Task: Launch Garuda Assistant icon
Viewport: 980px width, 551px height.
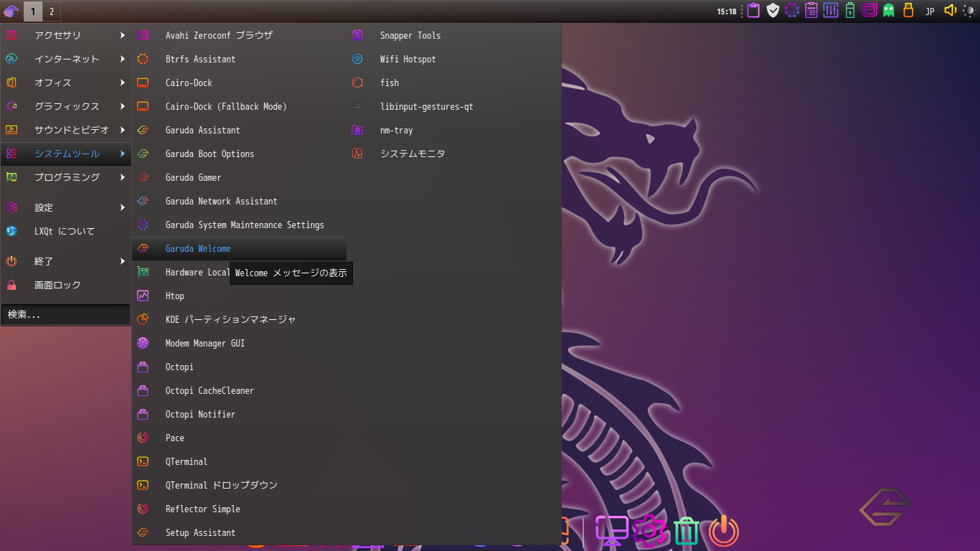Action: 143,130
